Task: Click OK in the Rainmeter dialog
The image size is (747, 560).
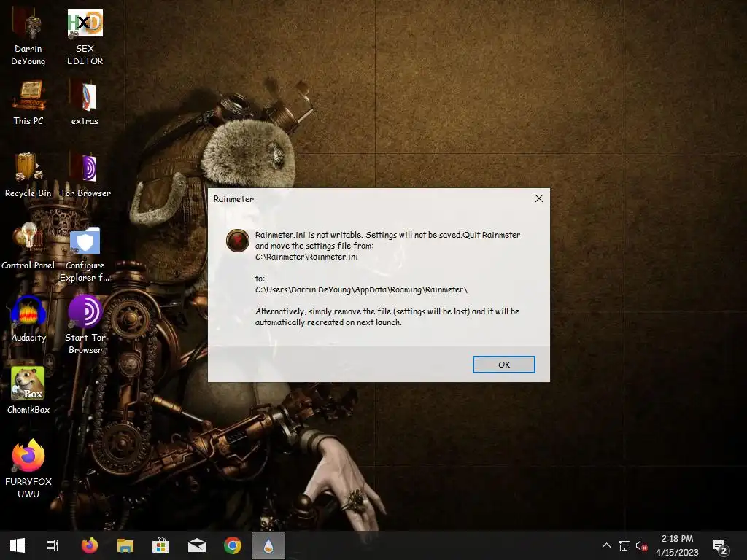Action: click(503, 365)
